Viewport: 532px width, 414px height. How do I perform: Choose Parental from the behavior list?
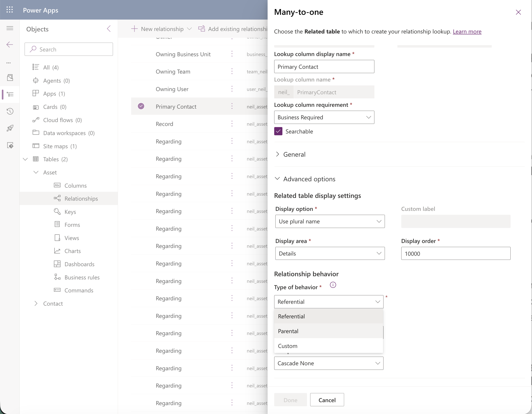(329, 331)
